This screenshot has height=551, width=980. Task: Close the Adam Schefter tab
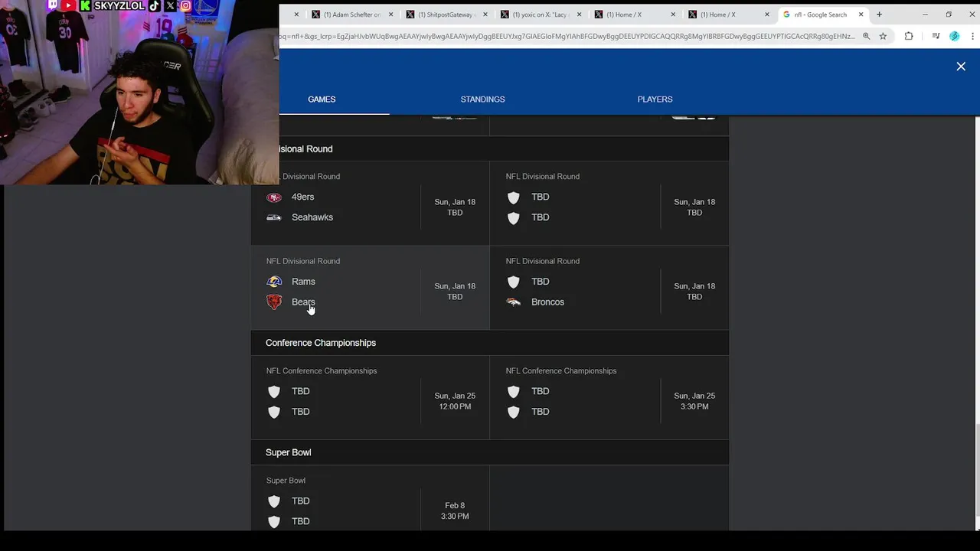(391, 15)
